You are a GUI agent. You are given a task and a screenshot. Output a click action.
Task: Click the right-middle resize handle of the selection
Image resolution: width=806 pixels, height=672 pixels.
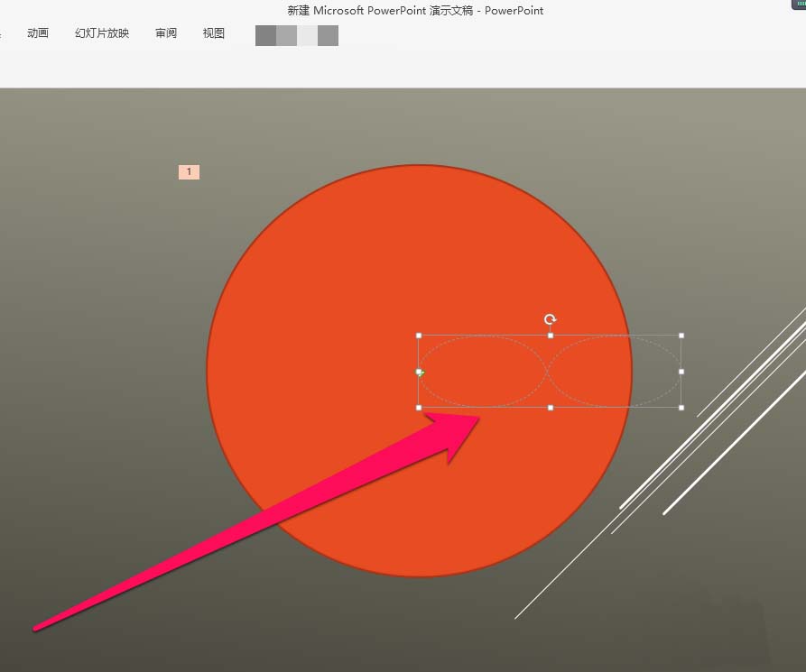[681, 372]
